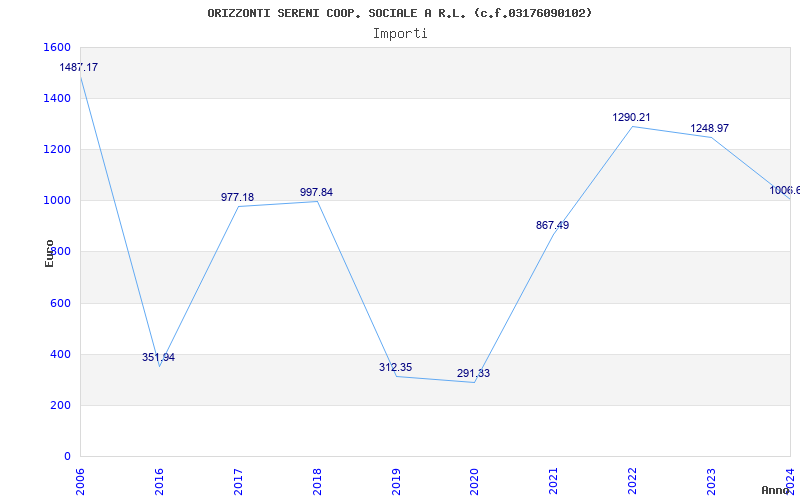Screen dimensions: 800x500
Task: Select the 351.94 data label
Action: [x=158, y=357]
